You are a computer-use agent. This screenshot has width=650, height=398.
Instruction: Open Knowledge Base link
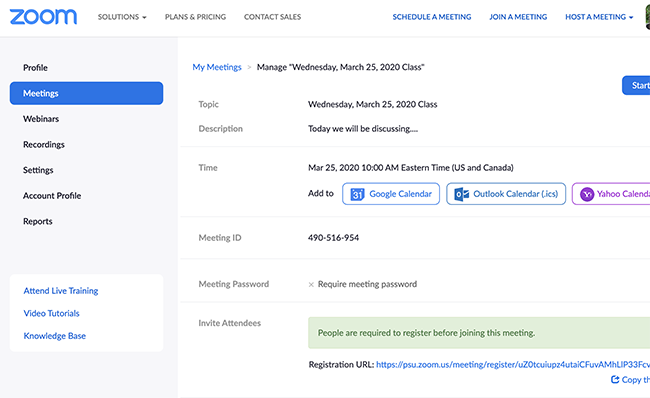[55, 336]
